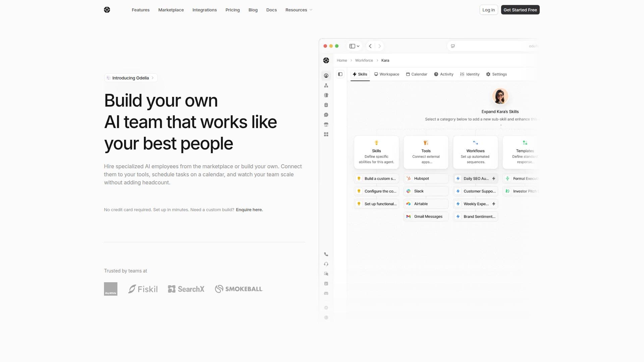Viewport: 644px width, 362px height.
Task: Open Integrations in the top navigation
Action: [x=205, y=10]
